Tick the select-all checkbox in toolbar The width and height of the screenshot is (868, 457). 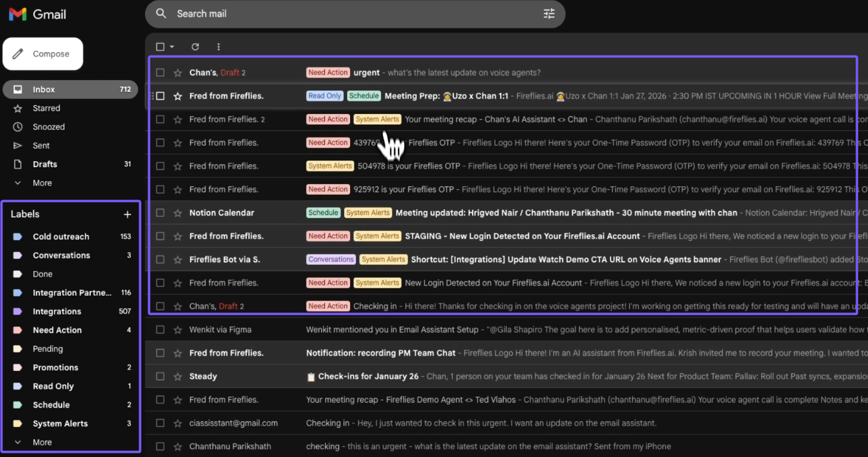[x=160, y=47]
